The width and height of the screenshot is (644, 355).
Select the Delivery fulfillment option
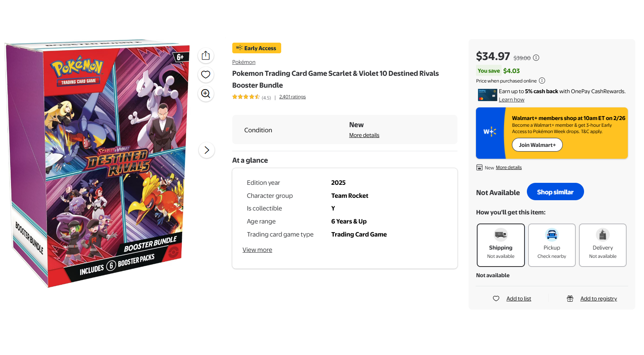[x=602, y=245]
